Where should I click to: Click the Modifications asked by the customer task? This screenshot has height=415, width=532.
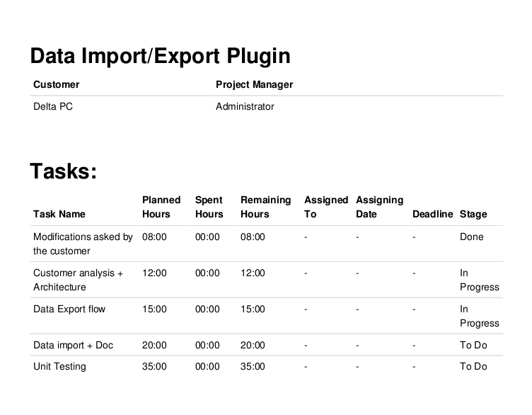[83, 244]
